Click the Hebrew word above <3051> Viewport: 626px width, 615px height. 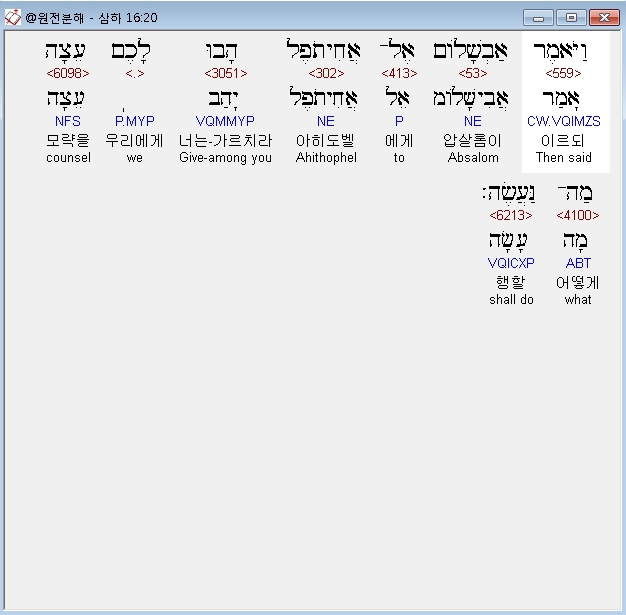coord(222,51)
